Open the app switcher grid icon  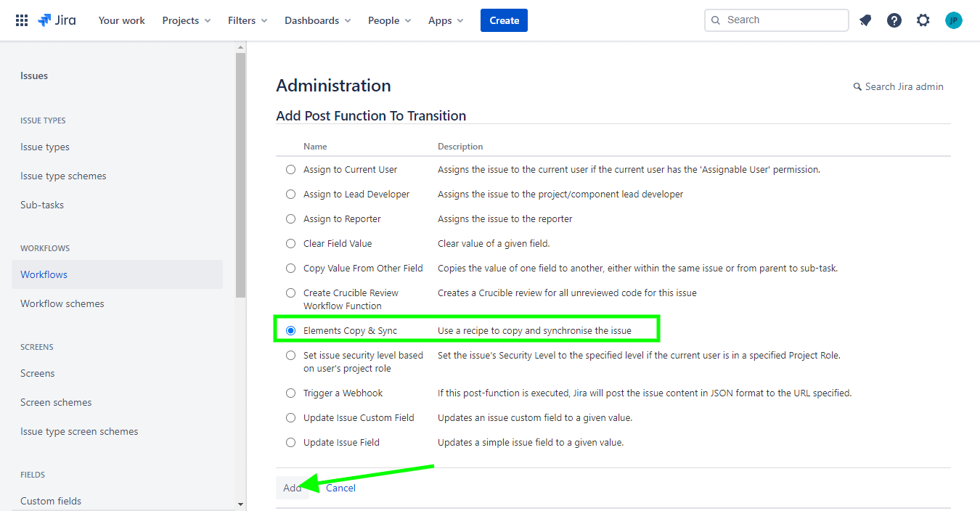point(22,20)
